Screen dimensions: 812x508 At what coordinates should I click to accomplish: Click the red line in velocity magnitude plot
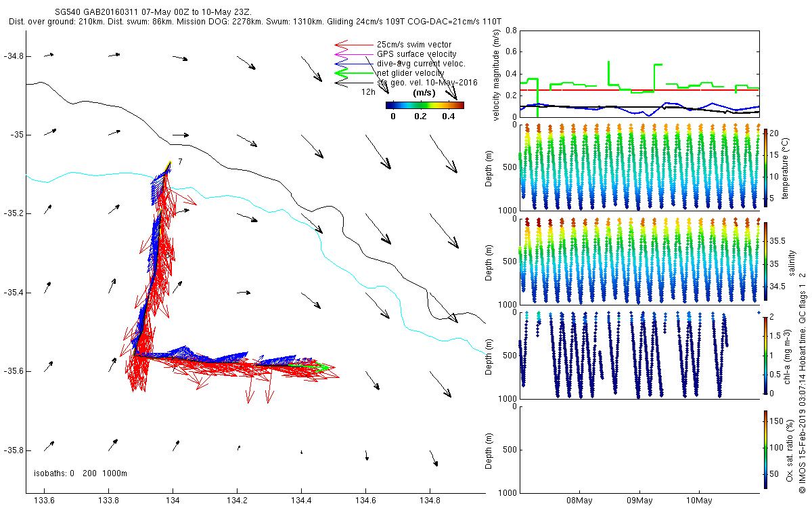click(639, 89)
